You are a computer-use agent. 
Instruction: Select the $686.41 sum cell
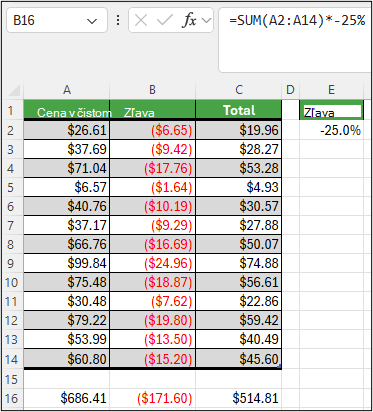[x=67, y=398]
